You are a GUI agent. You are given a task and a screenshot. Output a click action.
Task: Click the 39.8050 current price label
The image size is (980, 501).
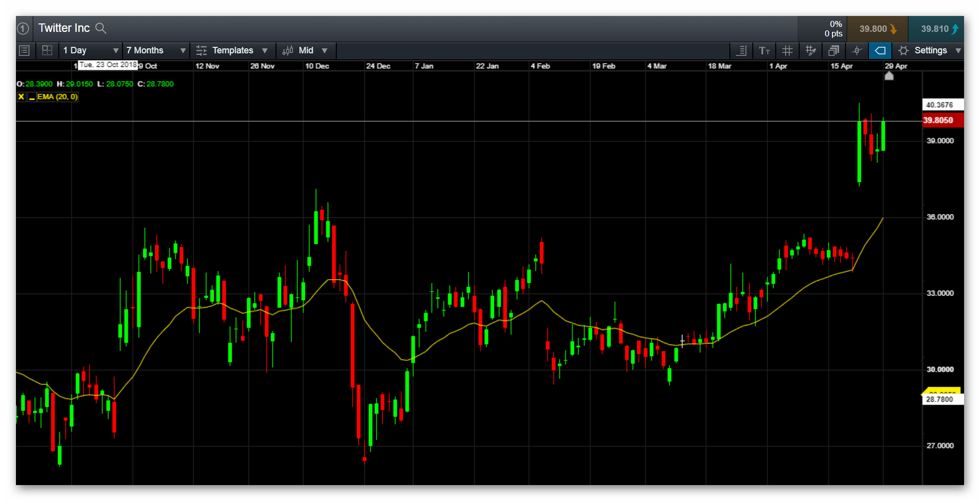coord(942,120)
